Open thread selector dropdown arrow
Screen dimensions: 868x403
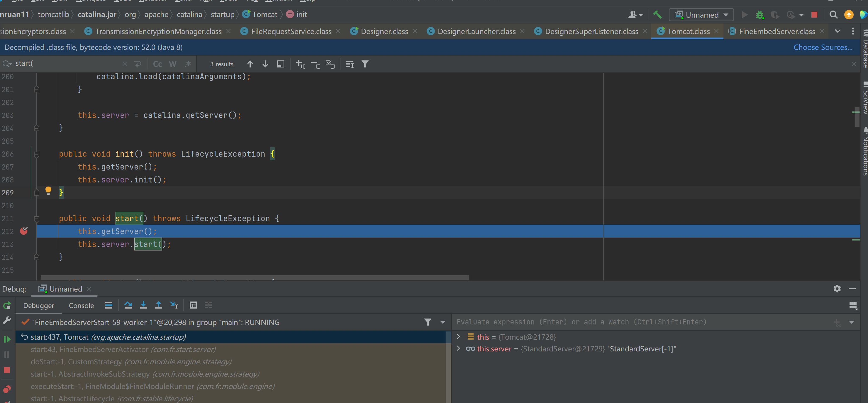click(x=443, y=322)
